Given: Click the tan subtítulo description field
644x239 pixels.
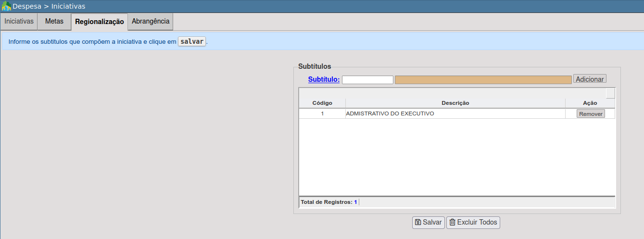Looking at the screenshot, I should 483,80.
